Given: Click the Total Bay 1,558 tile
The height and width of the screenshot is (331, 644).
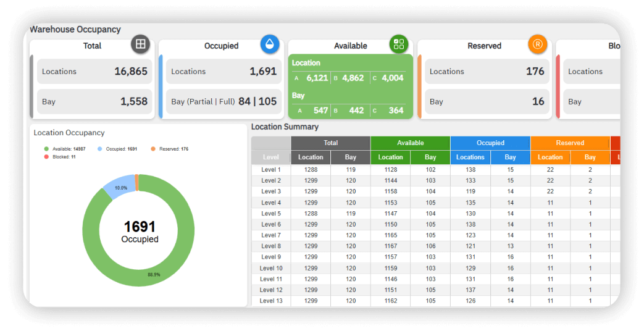Looking at the screenshot, I should tap(94, 101).
